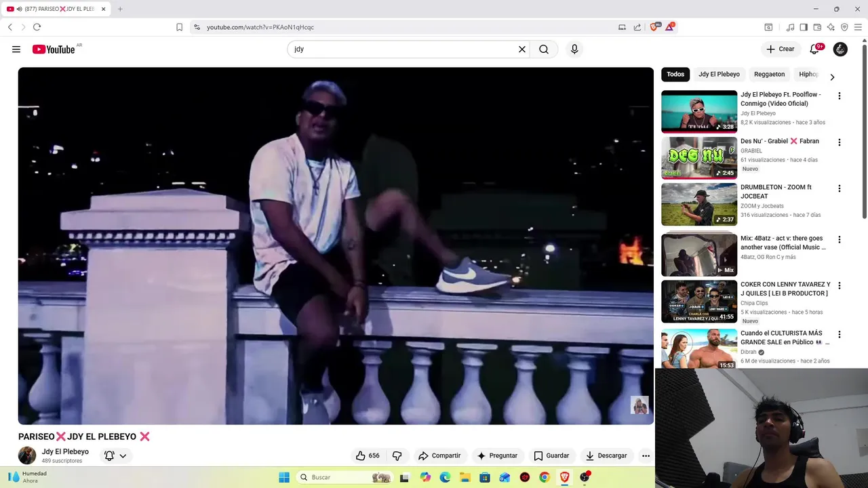Open Brave playlist music note icon

(790, 27)
